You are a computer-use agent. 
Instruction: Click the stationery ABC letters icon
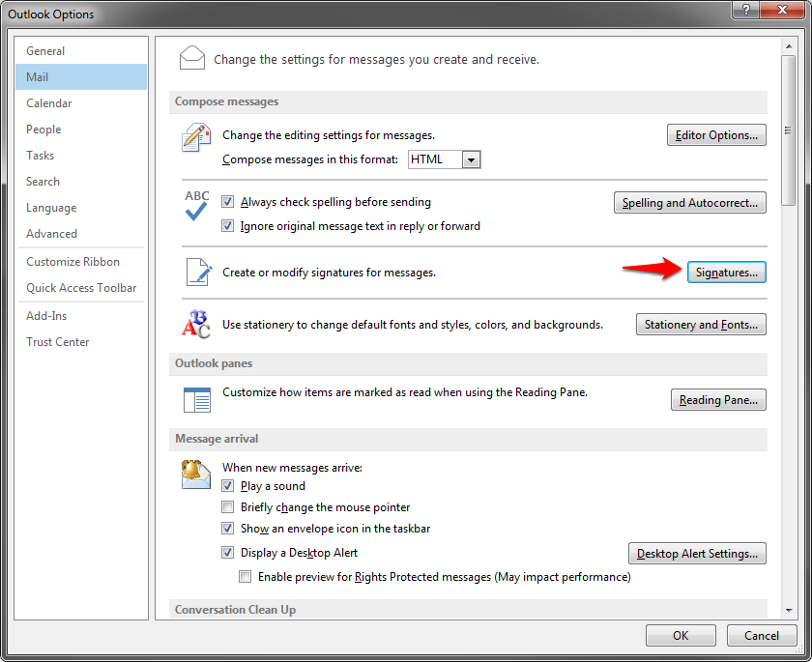195,324
